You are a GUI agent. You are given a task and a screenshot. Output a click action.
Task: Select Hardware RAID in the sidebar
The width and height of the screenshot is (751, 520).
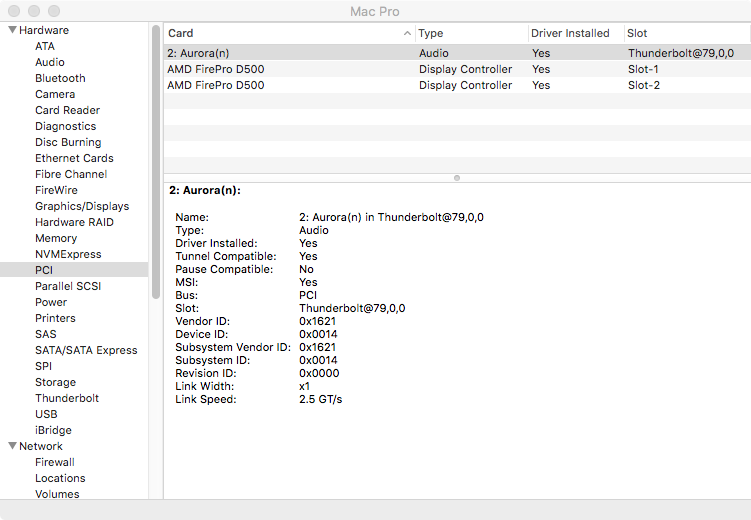(74, 222)
